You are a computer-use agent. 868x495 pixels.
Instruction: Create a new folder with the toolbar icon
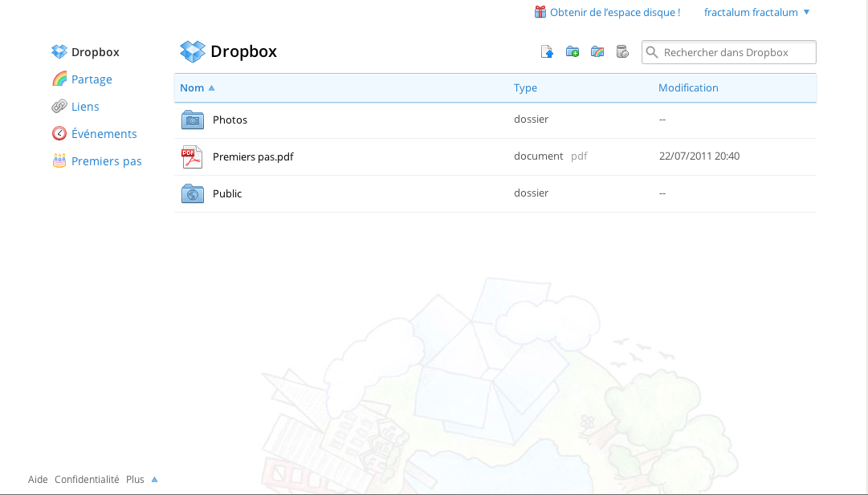coord(573,52)
